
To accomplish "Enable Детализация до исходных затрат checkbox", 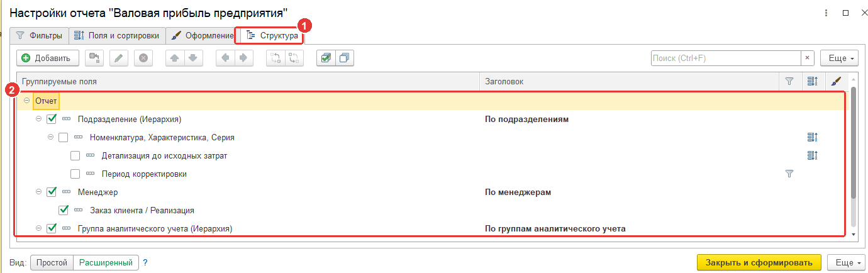I will 75,155.
